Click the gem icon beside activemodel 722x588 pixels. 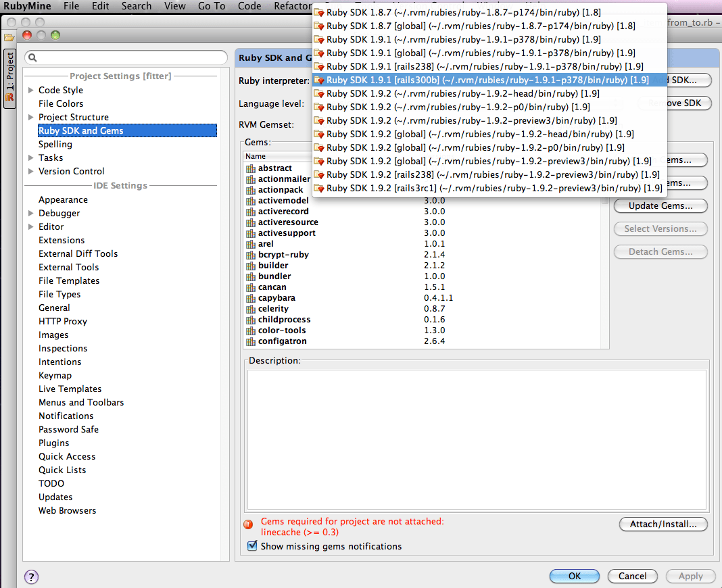coord(251,201)
